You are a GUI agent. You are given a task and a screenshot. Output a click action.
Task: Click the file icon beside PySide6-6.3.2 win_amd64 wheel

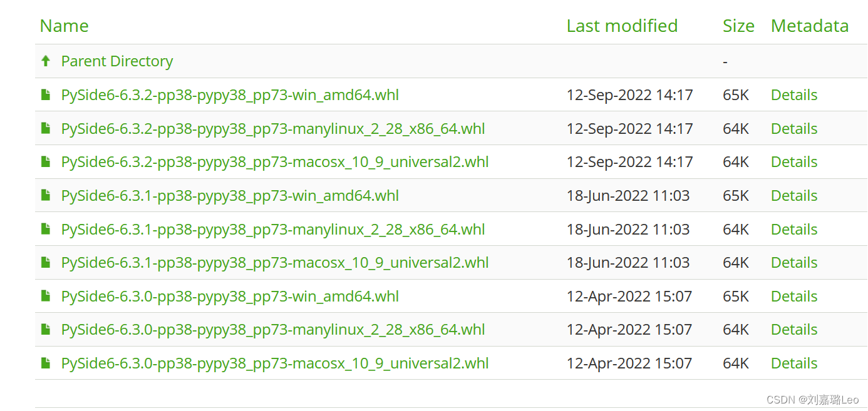coord(45,94)
